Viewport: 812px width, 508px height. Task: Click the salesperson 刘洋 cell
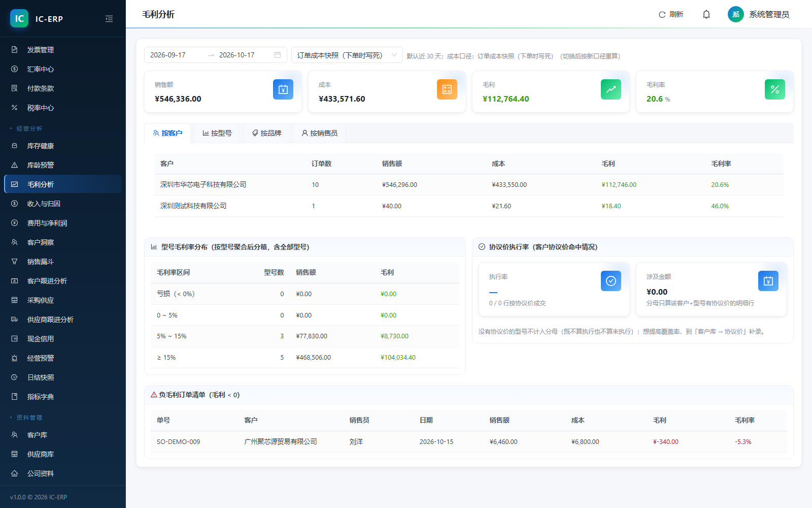[356, 442]
